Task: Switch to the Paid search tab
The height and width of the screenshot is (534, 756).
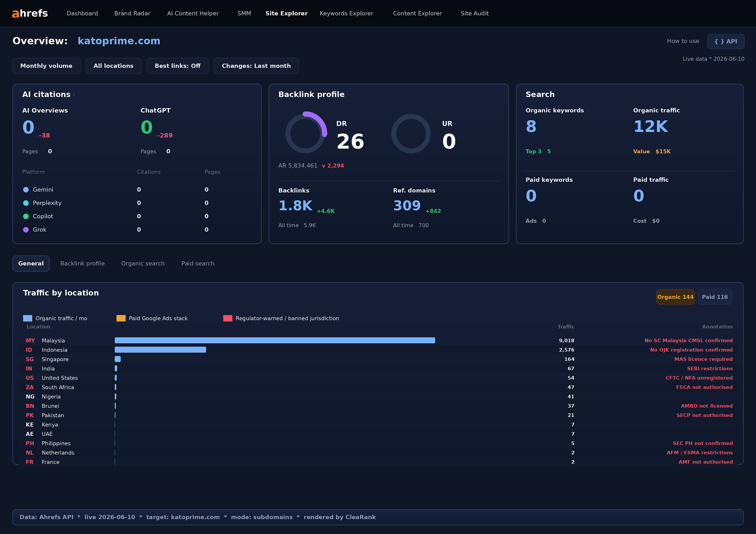Action: 198,263
